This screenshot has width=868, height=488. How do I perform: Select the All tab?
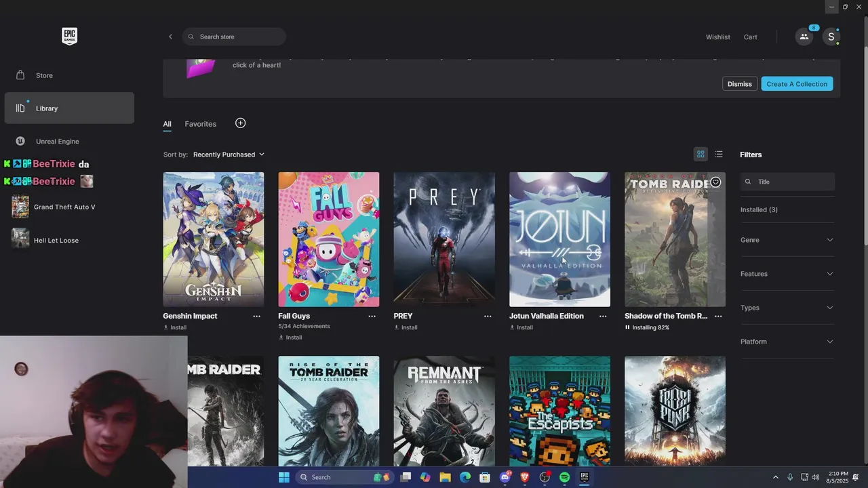click(x=167, y=124)
